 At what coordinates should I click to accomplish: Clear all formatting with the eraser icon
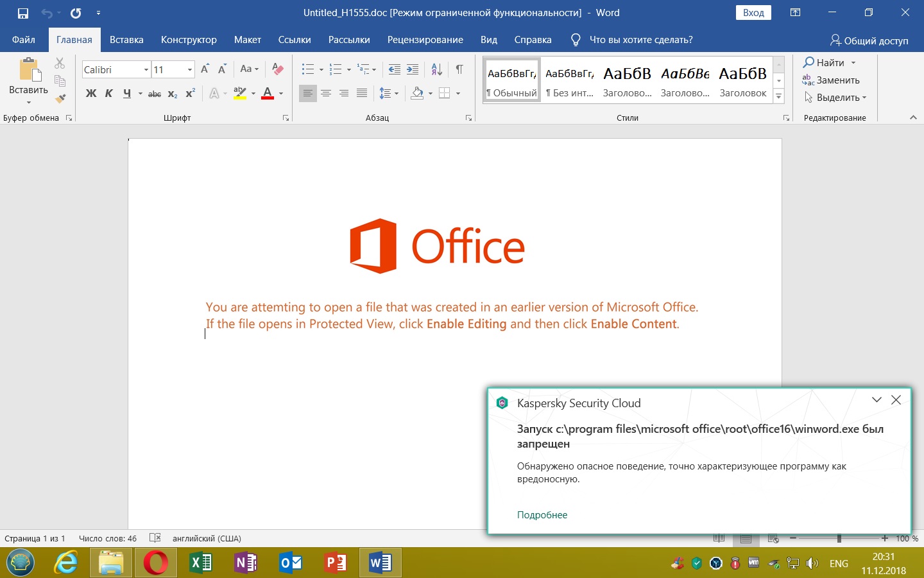[278, 69]
